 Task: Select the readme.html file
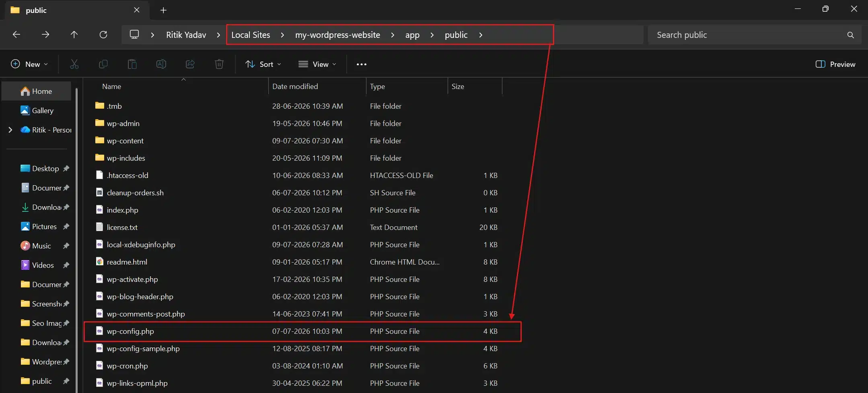pyautogui.click(x=121, y=262)
